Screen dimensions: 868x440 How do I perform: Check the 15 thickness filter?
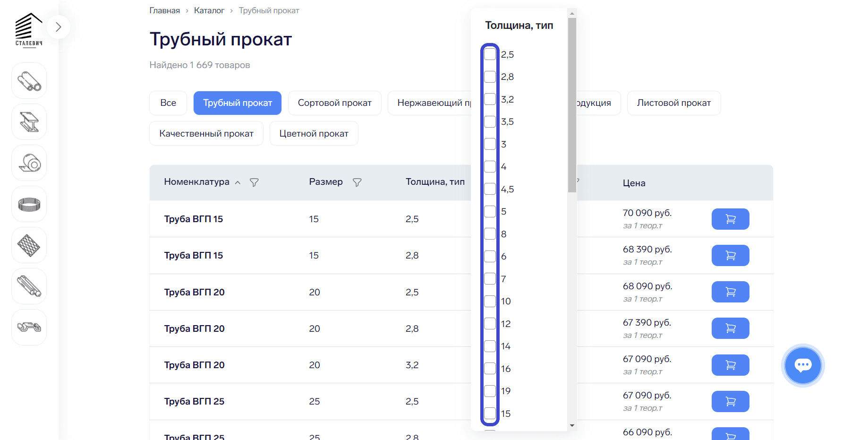490,414
